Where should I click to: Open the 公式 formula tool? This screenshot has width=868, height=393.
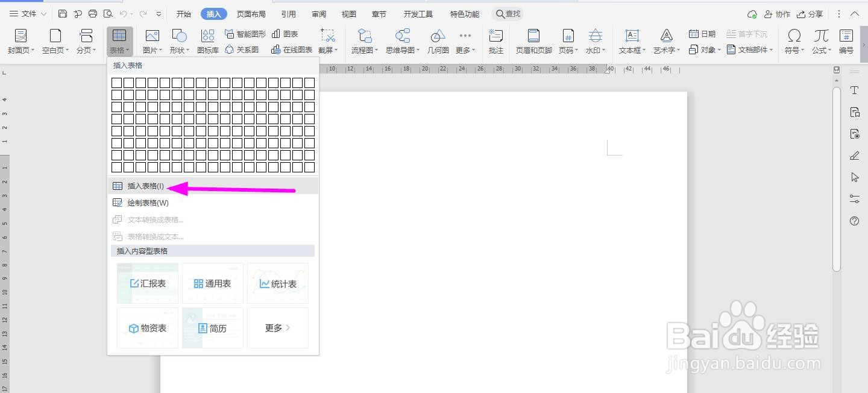pos(820,41)
